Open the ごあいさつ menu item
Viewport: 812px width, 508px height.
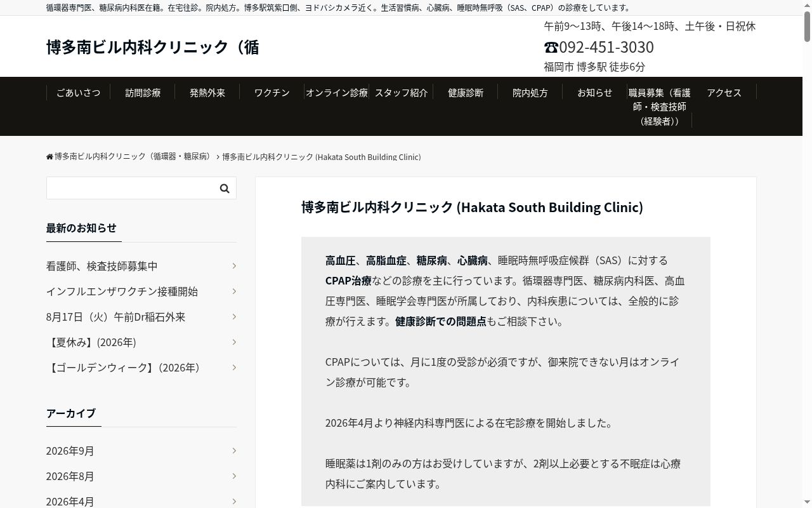[x=79, y=93]
